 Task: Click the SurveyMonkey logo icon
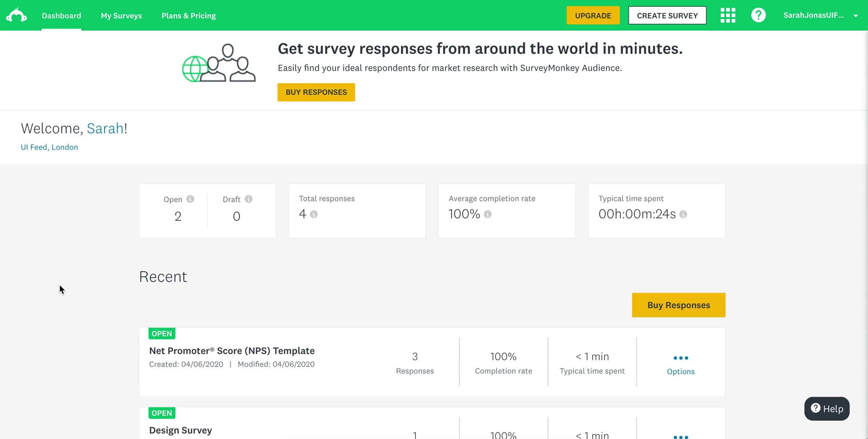16,15
